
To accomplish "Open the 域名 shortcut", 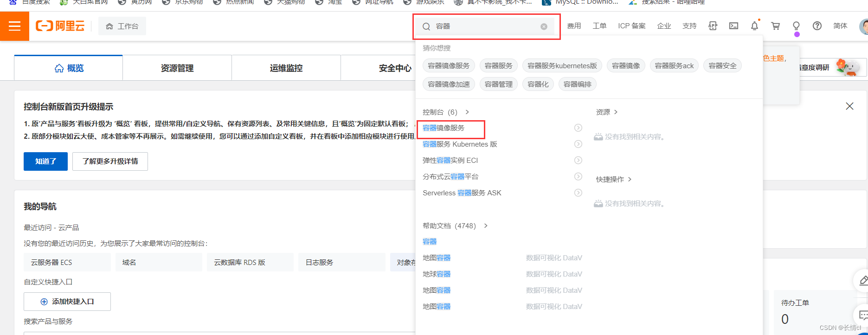I will tap(159, 262).
